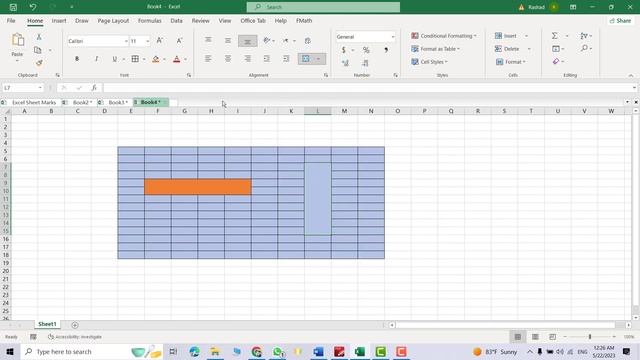Decrease decimal places

(x=365, y=63)
